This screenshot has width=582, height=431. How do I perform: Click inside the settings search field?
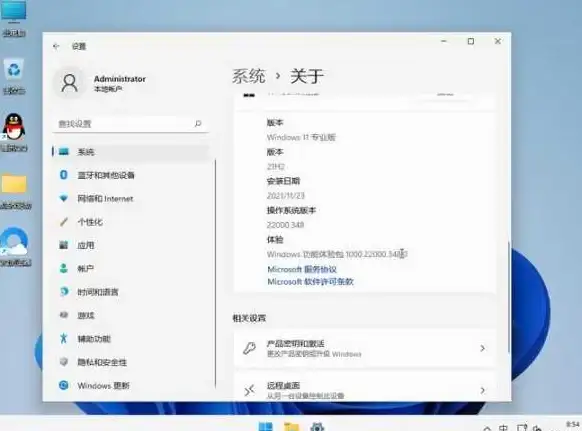130,124
